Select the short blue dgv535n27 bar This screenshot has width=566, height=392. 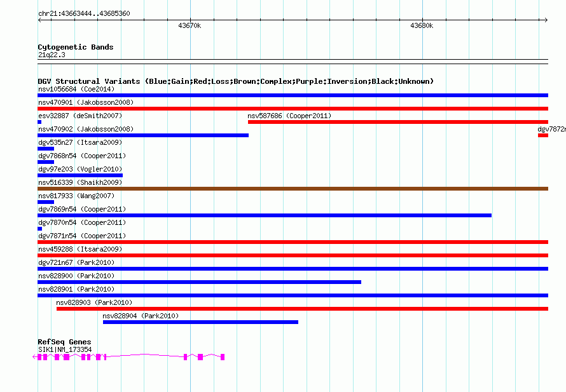pyautogui.click(x=46, y=149)
